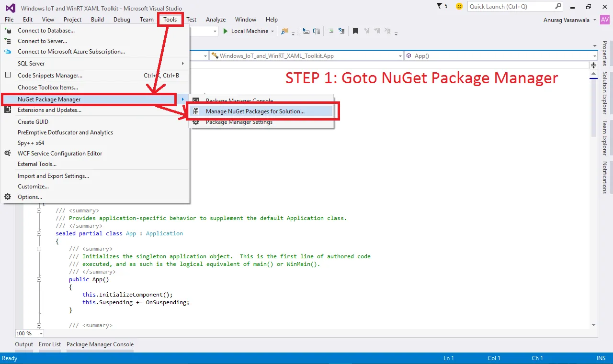This screenshot has width=613, height=364.
Task: Click the Extensions and Updates icon
Action: coord(8,110)
